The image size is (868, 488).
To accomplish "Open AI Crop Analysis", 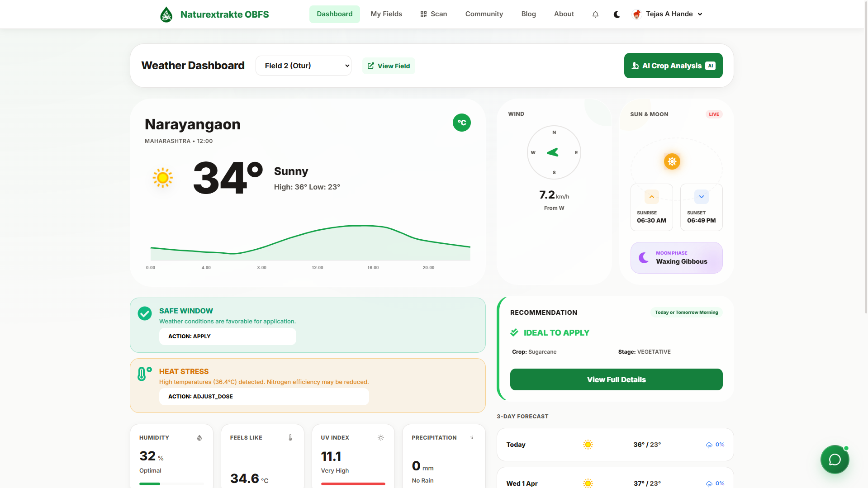I will click(673, 65).
